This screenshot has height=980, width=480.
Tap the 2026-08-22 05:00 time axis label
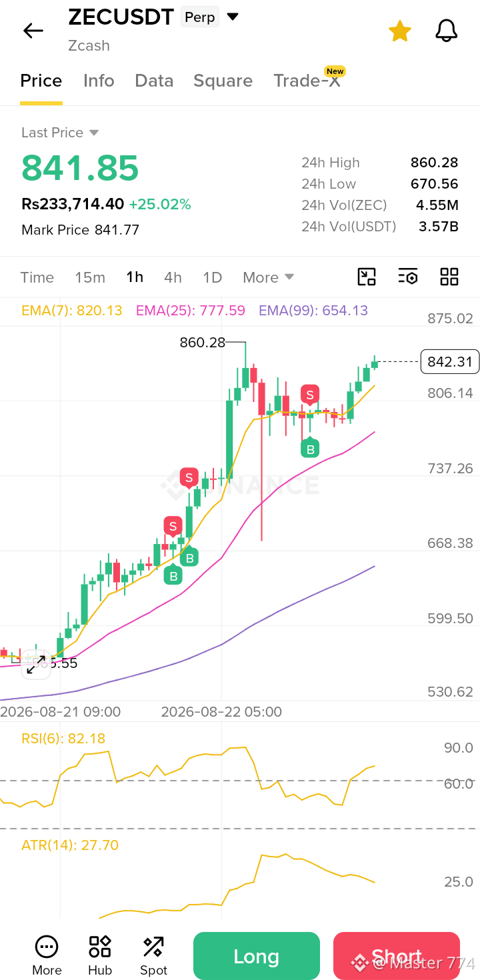[221, 712]
